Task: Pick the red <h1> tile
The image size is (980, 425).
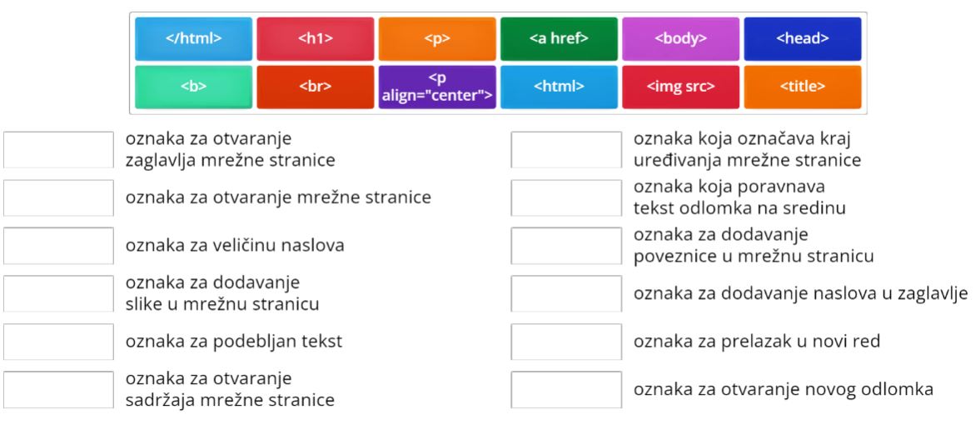Action: (316, 38)
